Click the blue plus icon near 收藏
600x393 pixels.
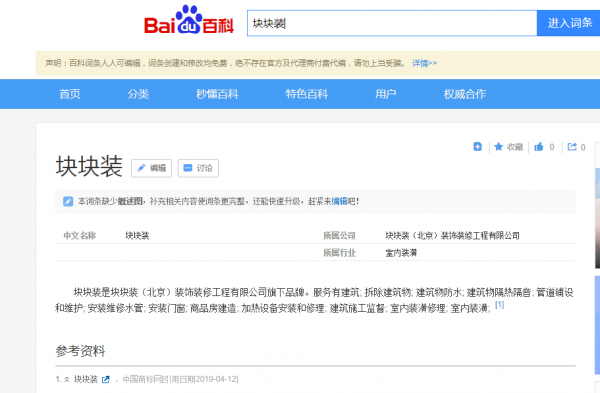pos(478,147)
